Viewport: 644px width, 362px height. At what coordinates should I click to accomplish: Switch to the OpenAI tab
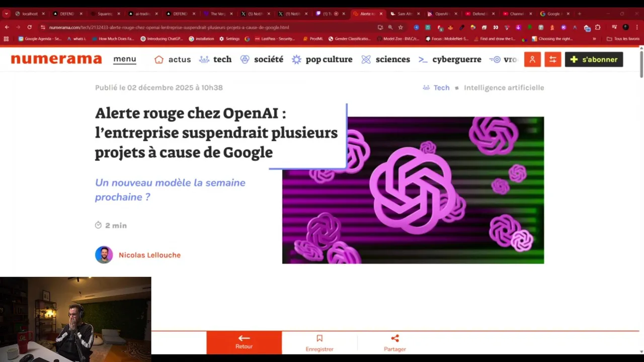click(x=442, y=14)
